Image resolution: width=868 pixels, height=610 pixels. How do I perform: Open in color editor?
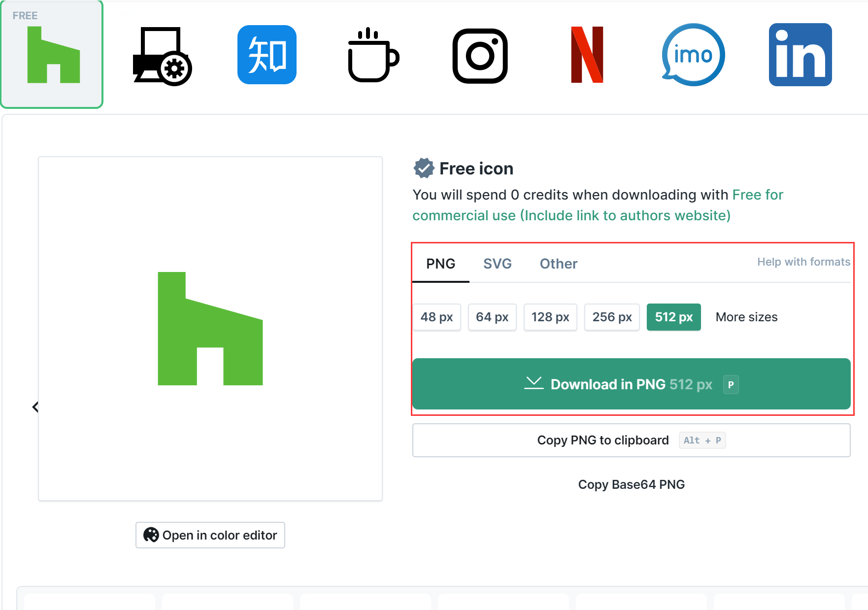[x=210, y=535]
